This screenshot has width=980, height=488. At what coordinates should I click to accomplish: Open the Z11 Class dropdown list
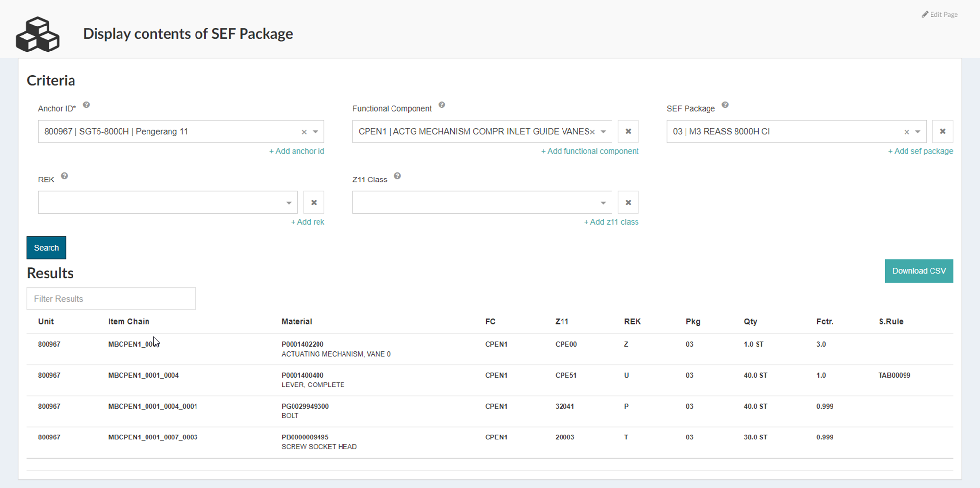click(x=603, y=203)
